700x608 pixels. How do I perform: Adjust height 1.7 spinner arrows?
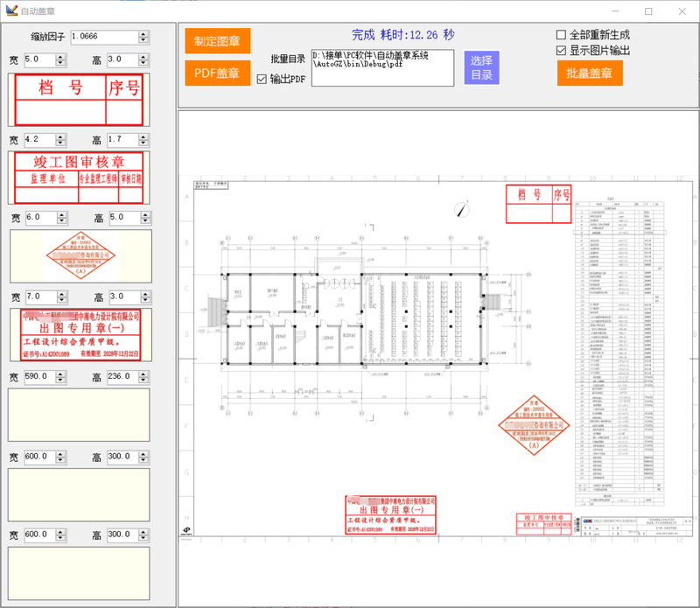[x=143, y=140]
